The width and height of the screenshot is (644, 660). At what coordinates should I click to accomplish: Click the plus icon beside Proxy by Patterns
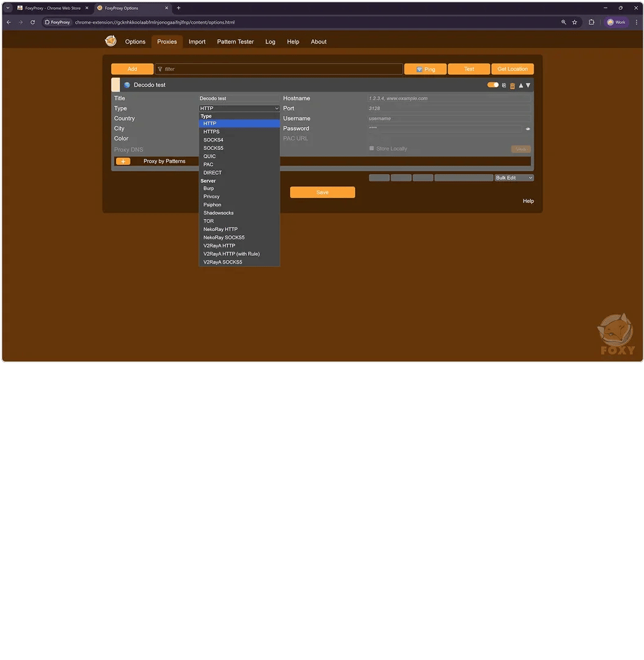123,161
